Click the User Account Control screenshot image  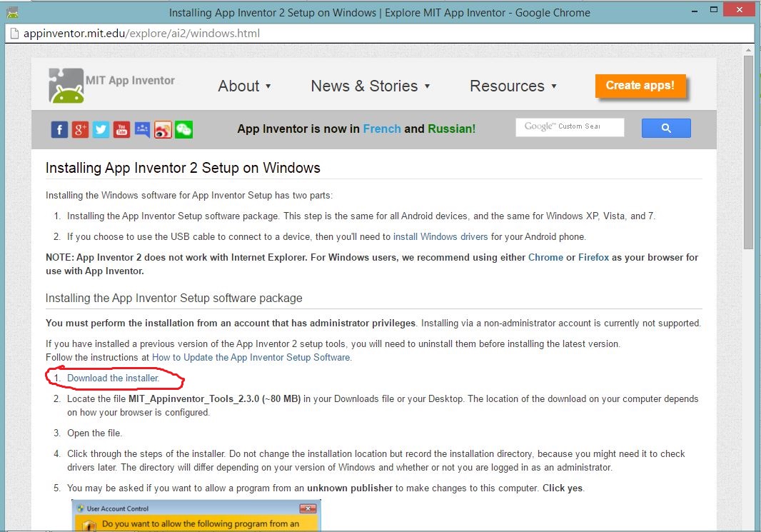point(196,515)
